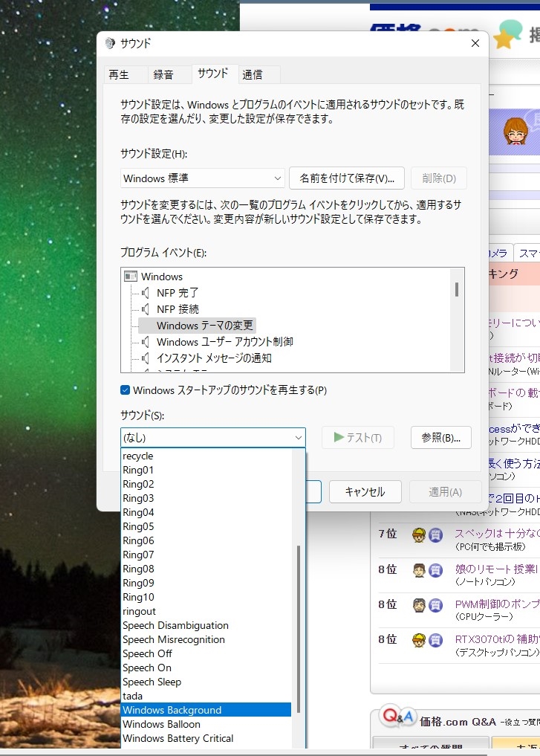Choose Ring08 from the sound list
540x756 pixels.
coord(206,569)
